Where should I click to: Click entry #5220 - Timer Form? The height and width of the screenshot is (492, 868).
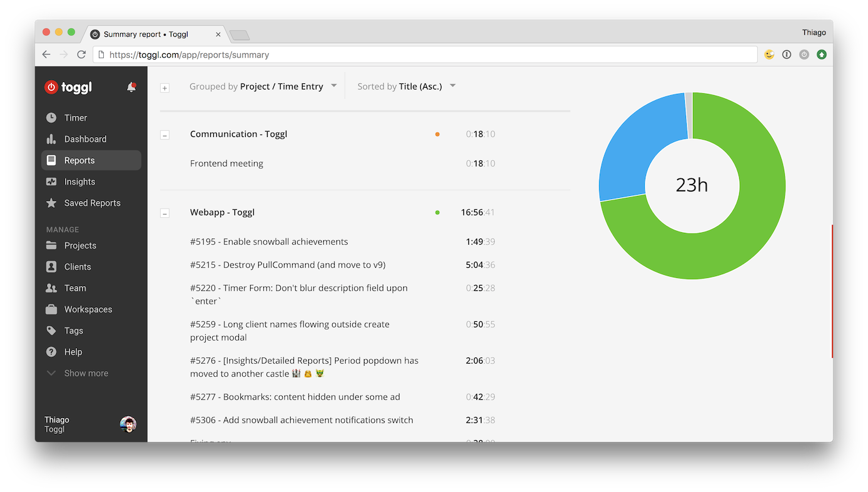pos(299,294)
